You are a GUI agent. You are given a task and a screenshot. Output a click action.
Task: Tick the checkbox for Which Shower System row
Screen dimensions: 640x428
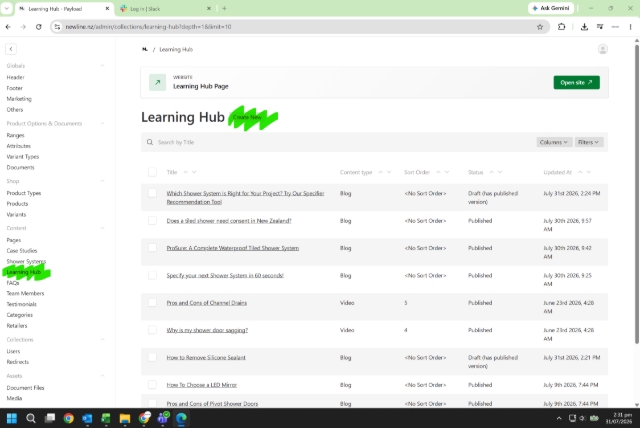152,193
